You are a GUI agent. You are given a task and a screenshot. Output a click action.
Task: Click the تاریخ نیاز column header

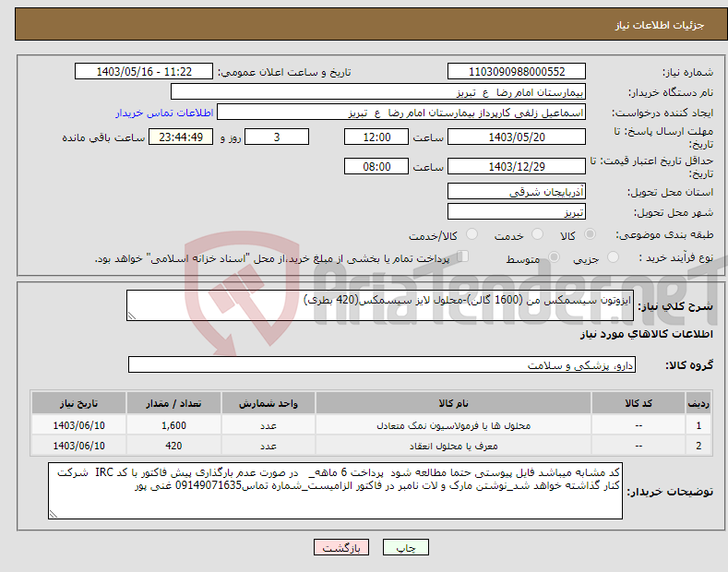[x=79, y=403]
